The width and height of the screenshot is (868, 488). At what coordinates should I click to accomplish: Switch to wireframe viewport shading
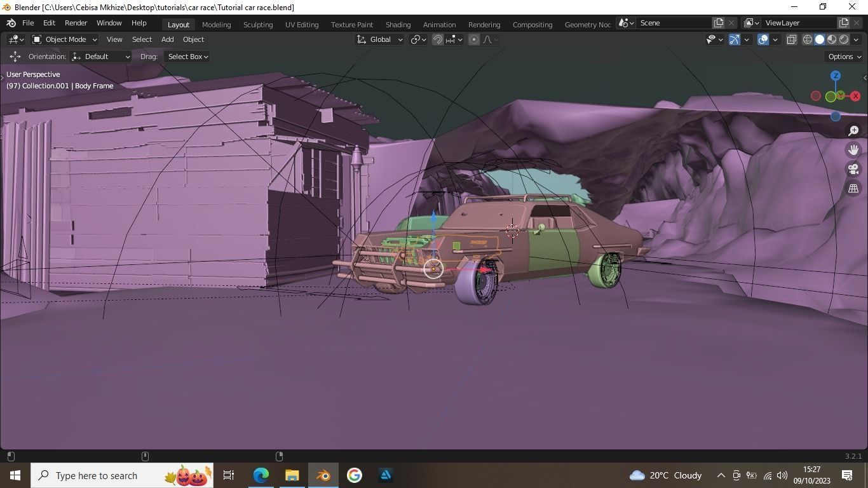[808, 39]
